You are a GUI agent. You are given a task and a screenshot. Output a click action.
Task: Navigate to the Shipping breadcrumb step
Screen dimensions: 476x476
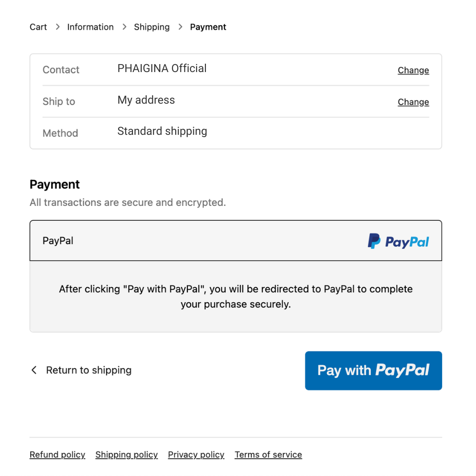[152, 27]
